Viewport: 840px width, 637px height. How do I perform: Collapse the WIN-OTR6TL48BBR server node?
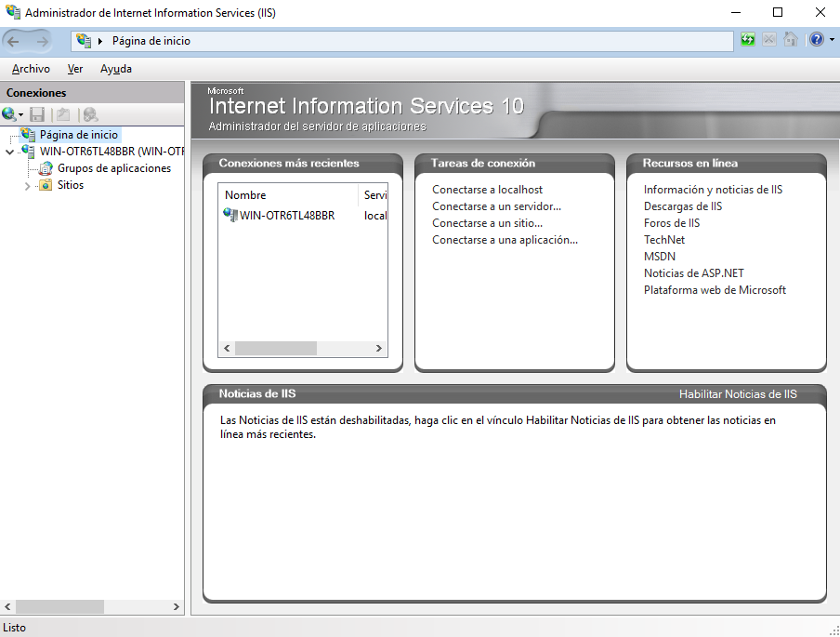tap(10, 152)
